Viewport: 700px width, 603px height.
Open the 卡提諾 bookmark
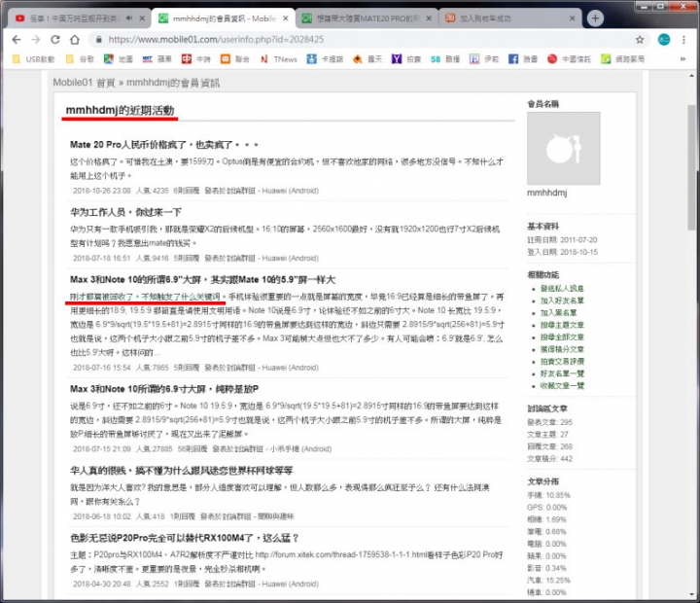(x=325, y=59)
